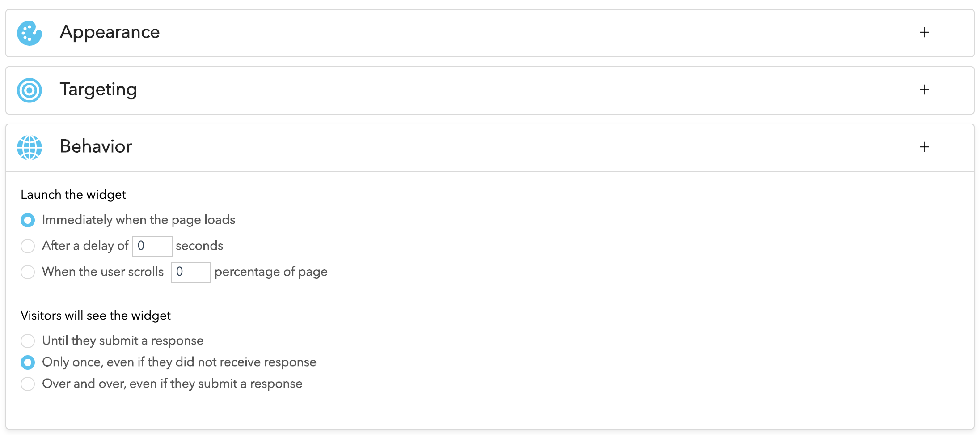Click the Appearance palette icon

click(30, 33)
